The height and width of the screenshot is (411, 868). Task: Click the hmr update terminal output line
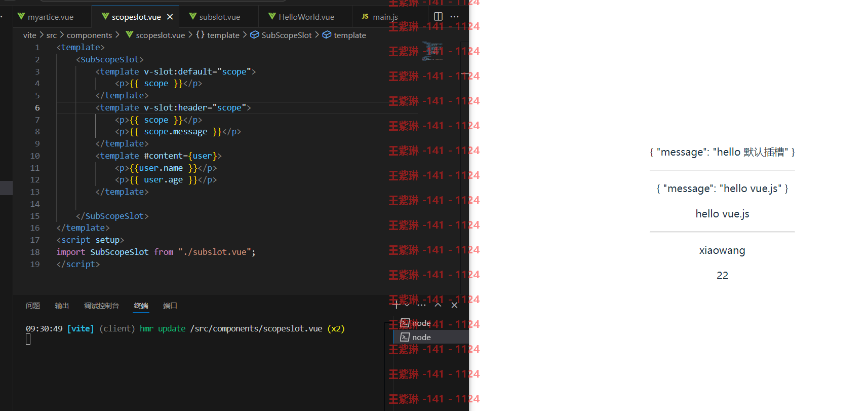pyautogui.click(x=185, y=328)
